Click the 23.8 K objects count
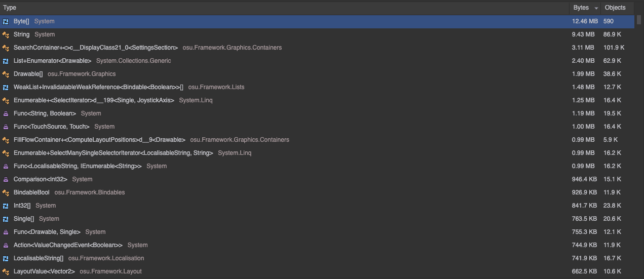The height and width of the screenshot is (279, 644). tap(612, 206)
